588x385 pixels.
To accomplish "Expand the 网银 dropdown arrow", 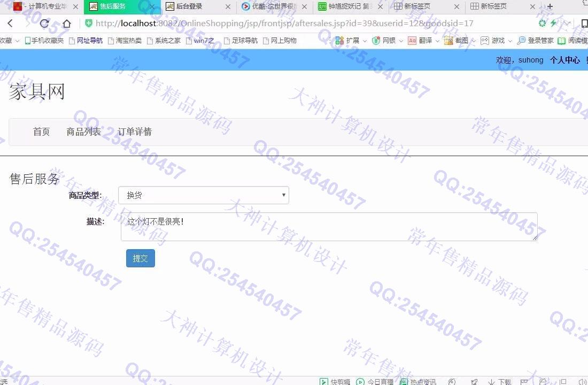I will tap(401, 41).
